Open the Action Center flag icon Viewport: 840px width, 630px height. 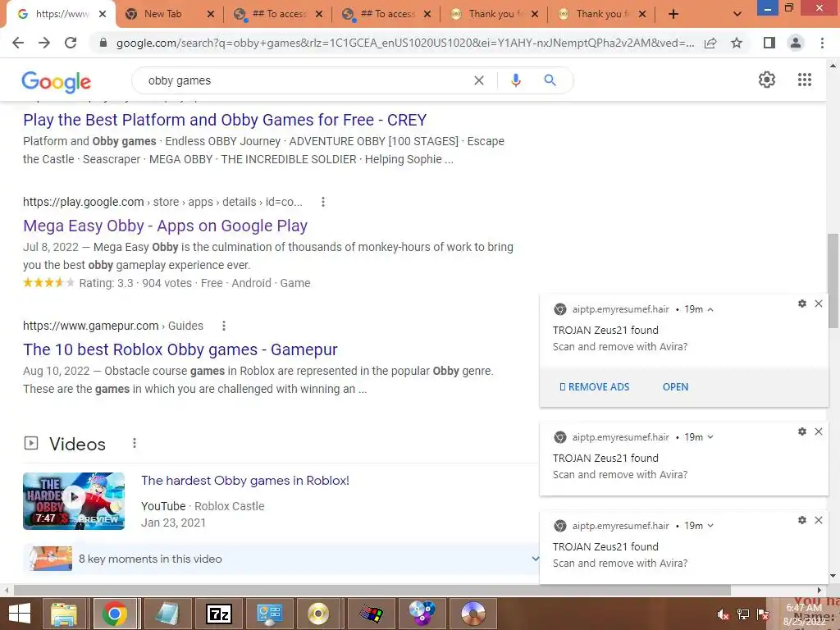763,614
